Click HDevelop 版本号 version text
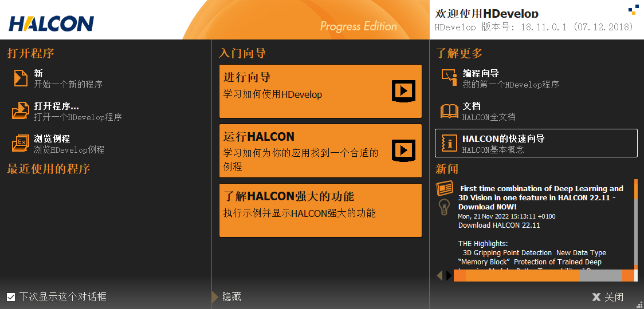The image size is (644, 309). (534, 27)
